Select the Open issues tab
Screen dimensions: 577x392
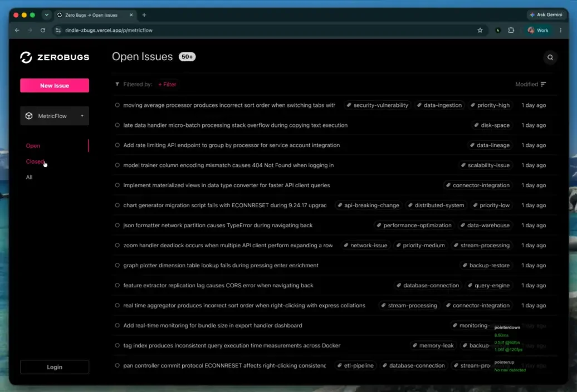[x=33, y=146]
